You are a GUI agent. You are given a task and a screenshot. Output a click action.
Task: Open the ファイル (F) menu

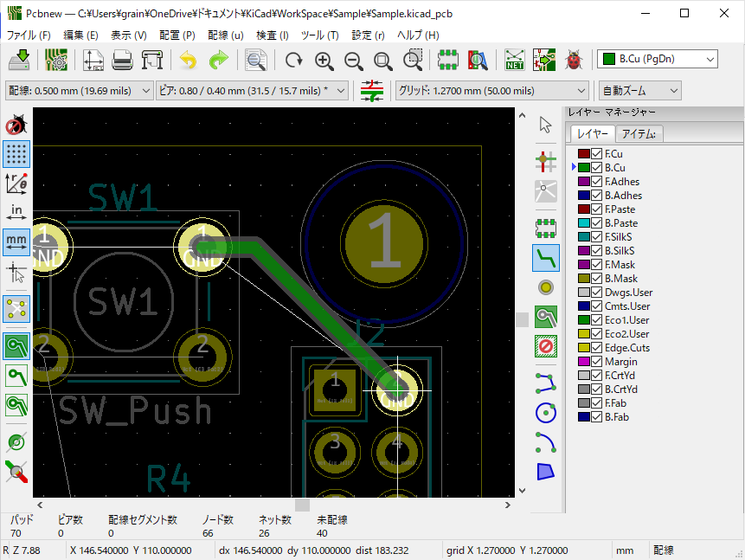(29, 35)
